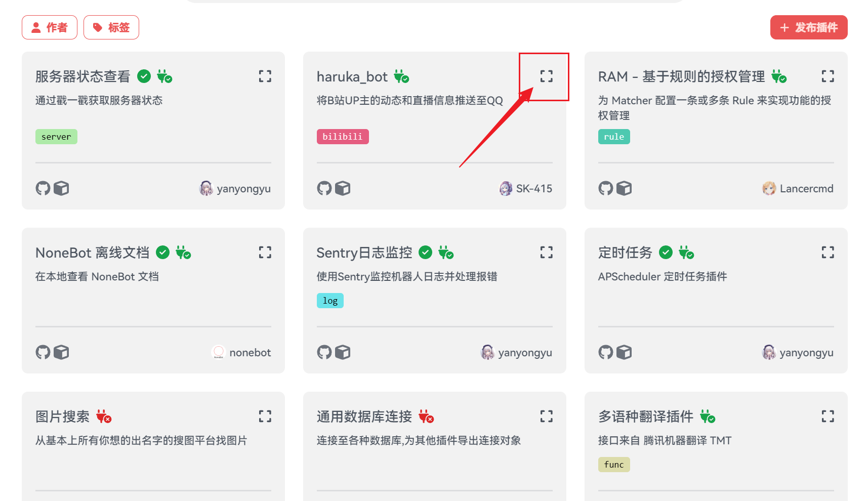Viewport: 868px width, 501px height.
Task: Click green plug status on 服务器状态查看
Action: [164, 76]
